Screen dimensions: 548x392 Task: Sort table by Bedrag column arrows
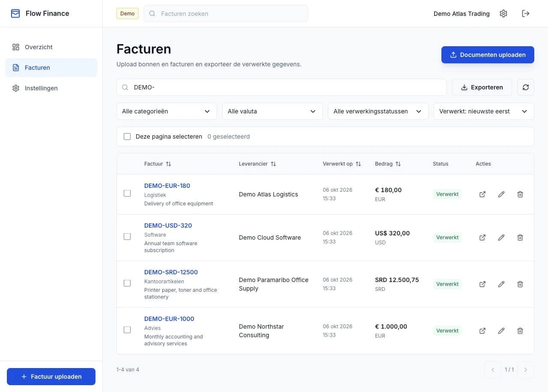(398, 164)
